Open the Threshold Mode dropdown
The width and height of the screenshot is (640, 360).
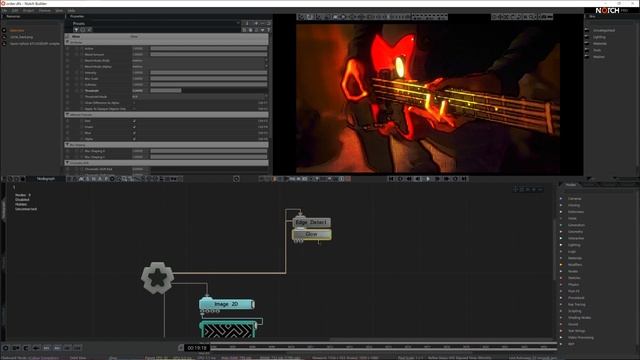tap(200, 97)
